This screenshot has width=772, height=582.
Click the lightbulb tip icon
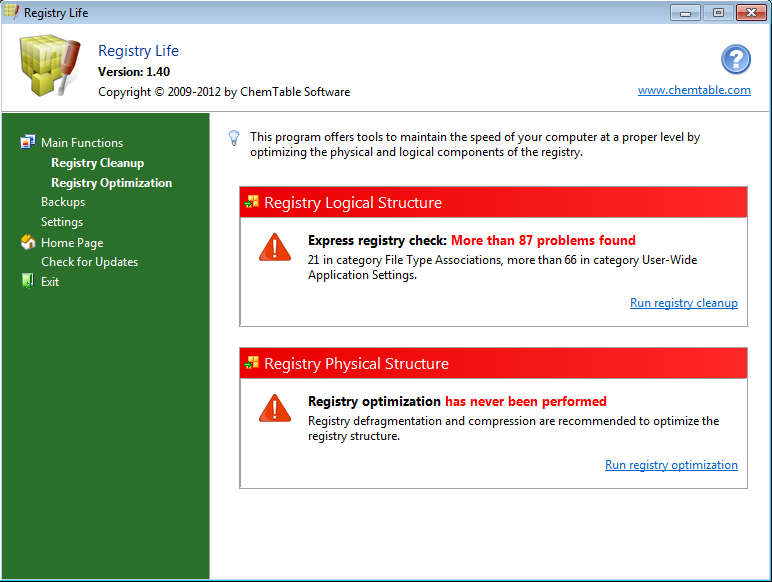point(234,138)
